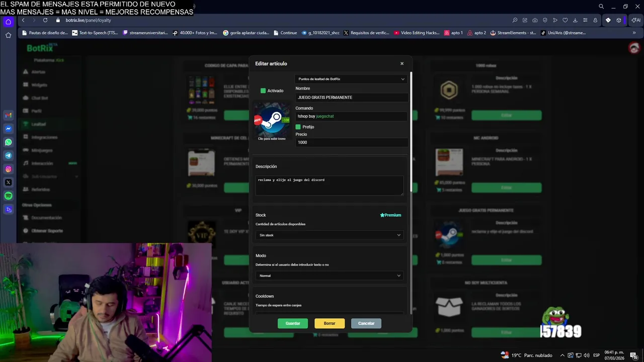Show more bookmarks with the double chevron

pos(634,33)
